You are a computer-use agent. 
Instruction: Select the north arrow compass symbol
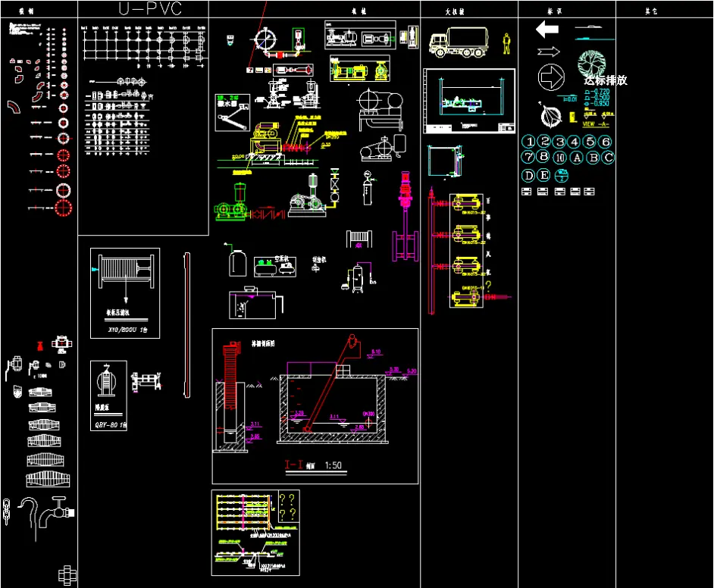coord(550,116)
